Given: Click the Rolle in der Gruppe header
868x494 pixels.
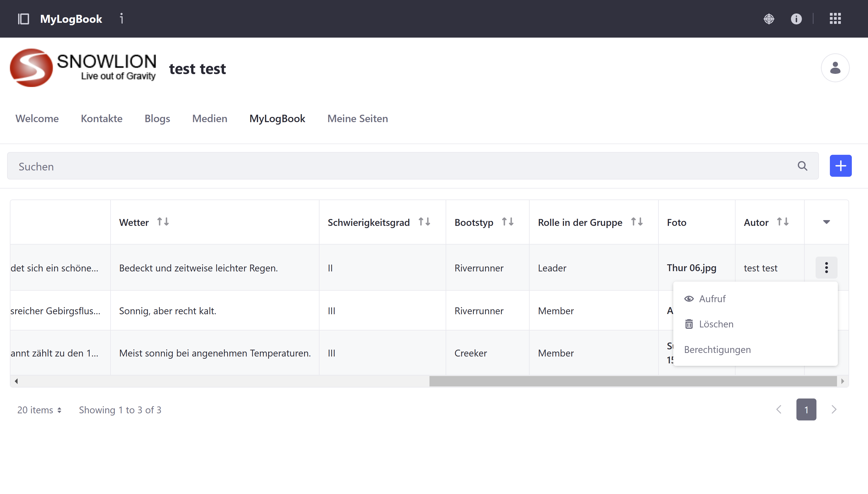Looking at the screenshot, I should point(580,223).
